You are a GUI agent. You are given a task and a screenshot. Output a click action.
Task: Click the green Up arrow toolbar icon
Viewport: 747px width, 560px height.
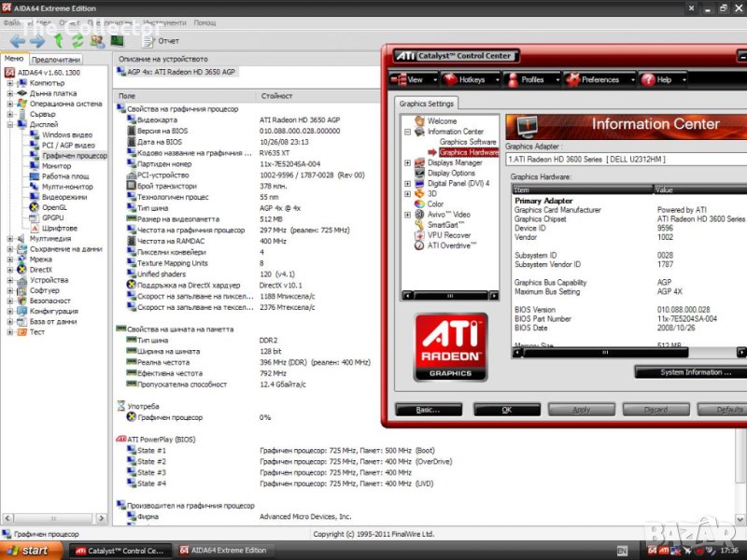[57, 40]
